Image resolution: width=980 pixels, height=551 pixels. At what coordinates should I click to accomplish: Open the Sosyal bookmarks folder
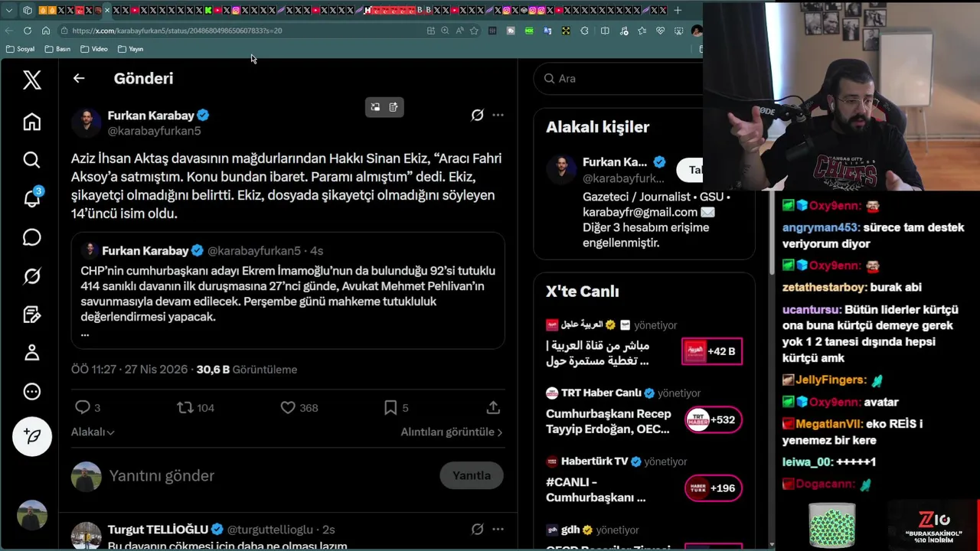click(20, 49)
